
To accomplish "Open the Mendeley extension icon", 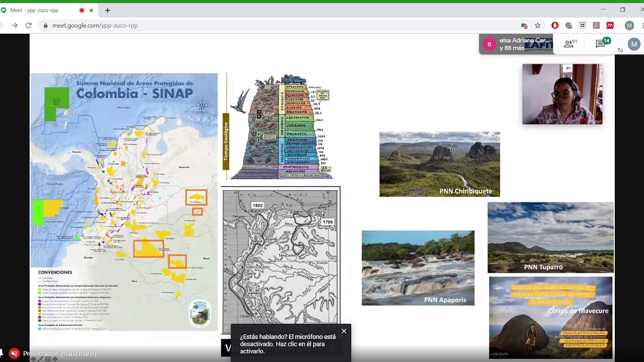I will 610,26.
